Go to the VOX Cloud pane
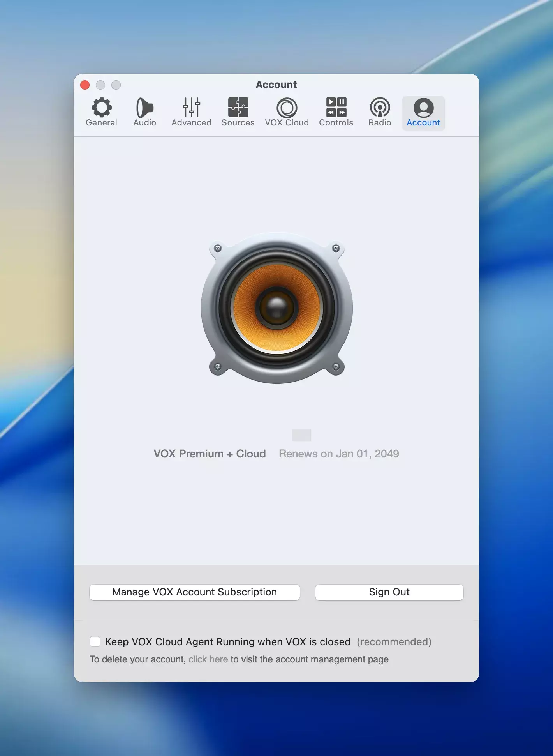The image size is (553, 756). pyautogui.click(x=287, y=112)
